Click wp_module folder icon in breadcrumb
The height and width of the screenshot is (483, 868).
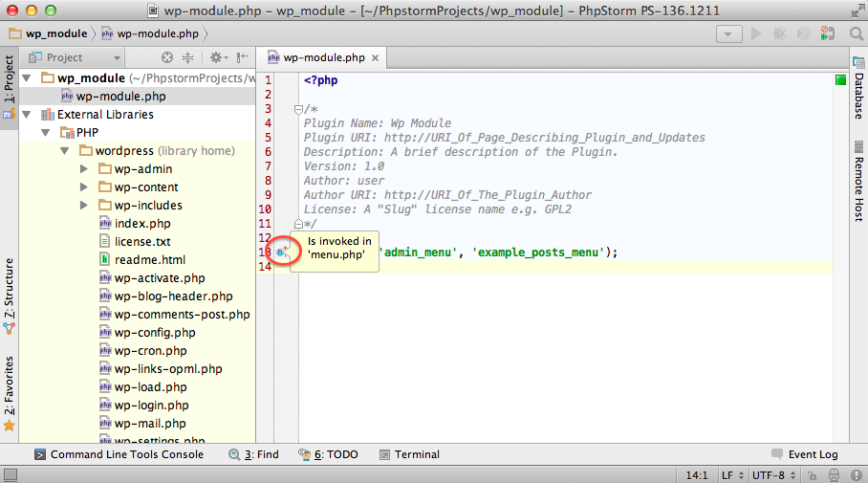[x=15, y=33]
